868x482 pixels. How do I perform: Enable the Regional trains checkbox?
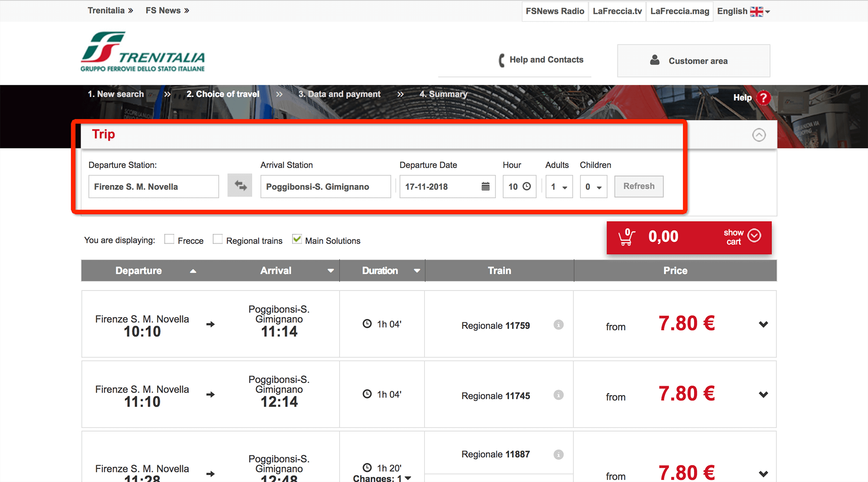[217, 239]
